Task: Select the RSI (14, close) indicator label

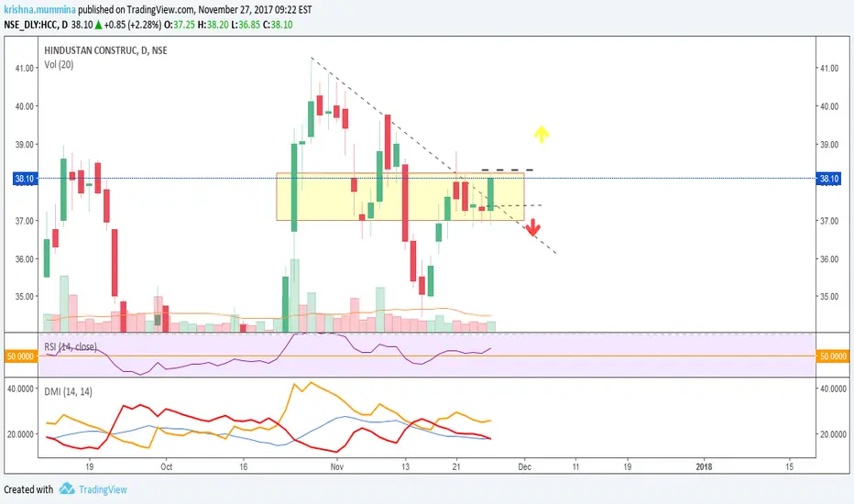Action: point(71,346)
